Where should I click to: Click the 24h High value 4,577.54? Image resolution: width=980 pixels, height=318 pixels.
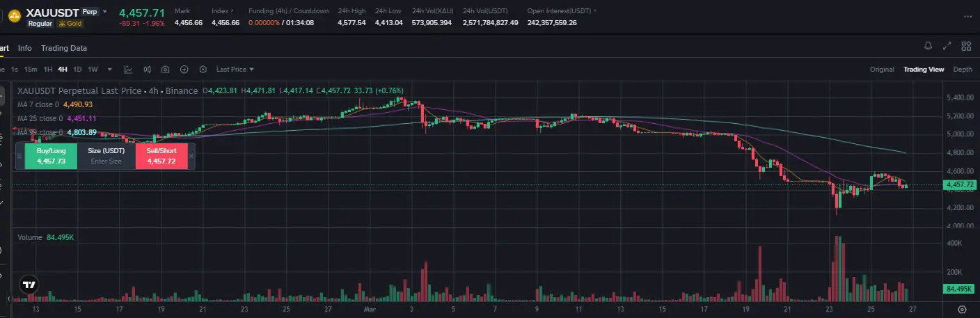(x=351, y=23)
